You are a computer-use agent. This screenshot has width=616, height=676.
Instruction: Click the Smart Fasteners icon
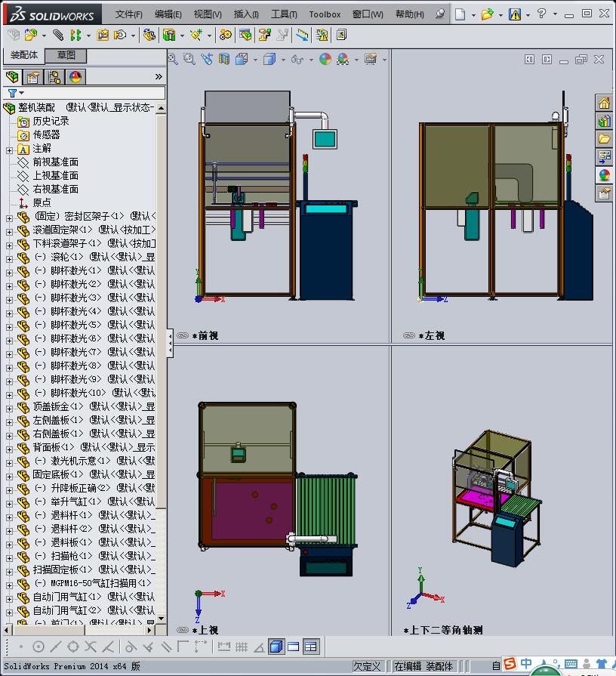(103, 35)
